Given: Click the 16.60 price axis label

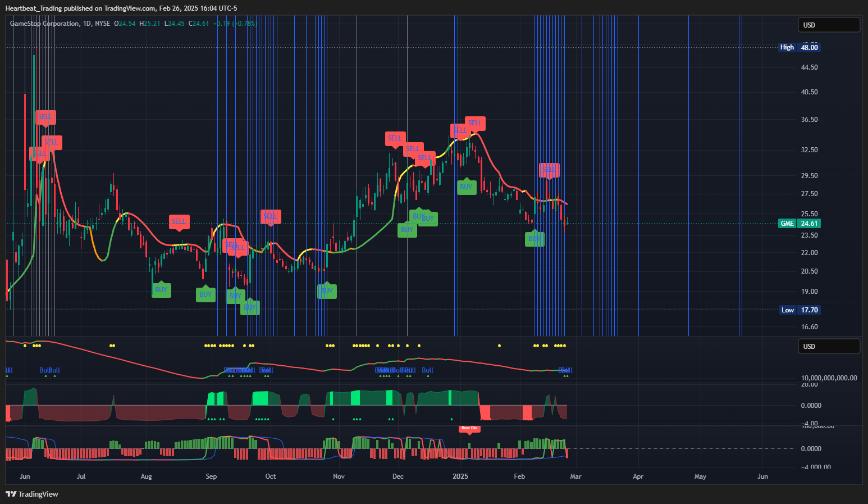Looking at the screenshot, I should (809, 327).
